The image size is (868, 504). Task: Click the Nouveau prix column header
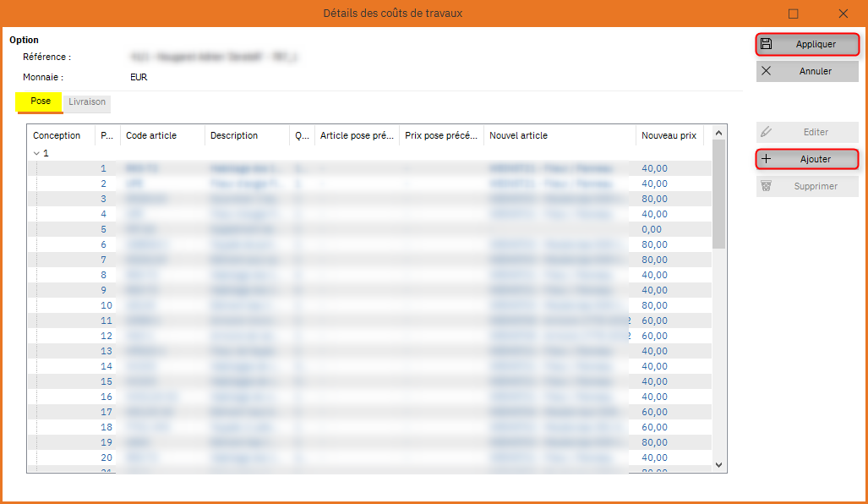670,135
